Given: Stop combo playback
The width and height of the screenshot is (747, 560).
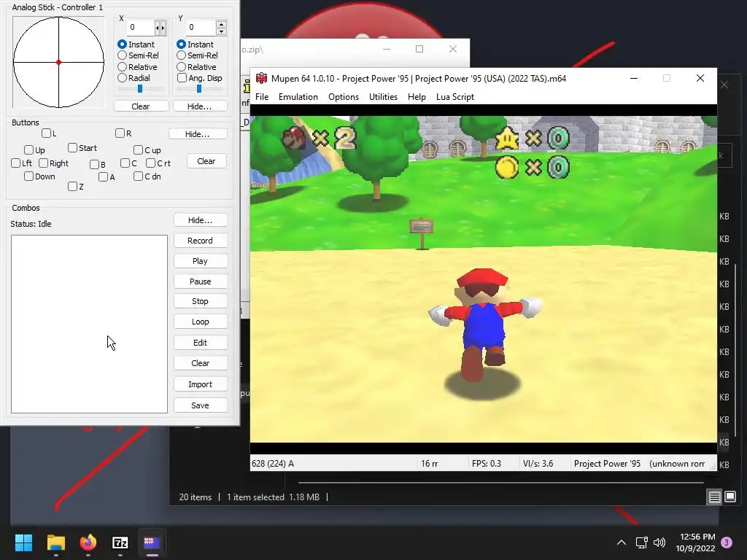Looking at the screenshot, I should (201, 301).
